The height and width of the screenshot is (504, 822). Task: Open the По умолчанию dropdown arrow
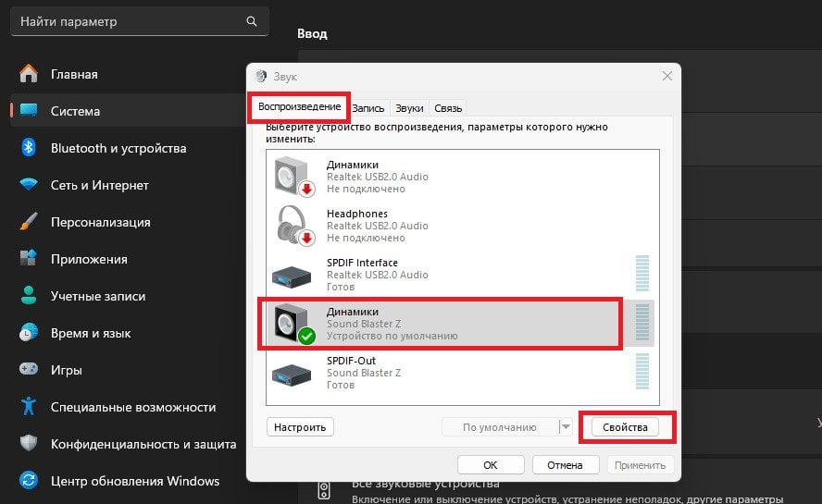[566, 427]
